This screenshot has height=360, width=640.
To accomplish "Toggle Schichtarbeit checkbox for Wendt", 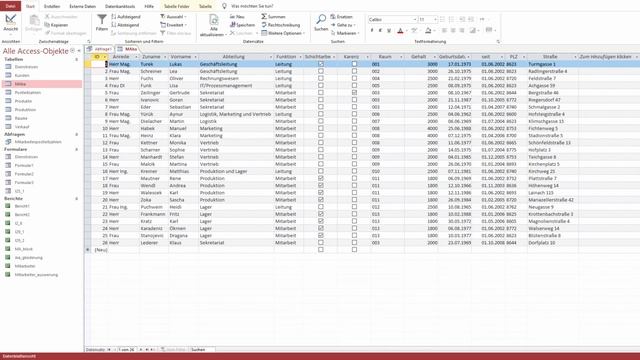I will point(321,185).
